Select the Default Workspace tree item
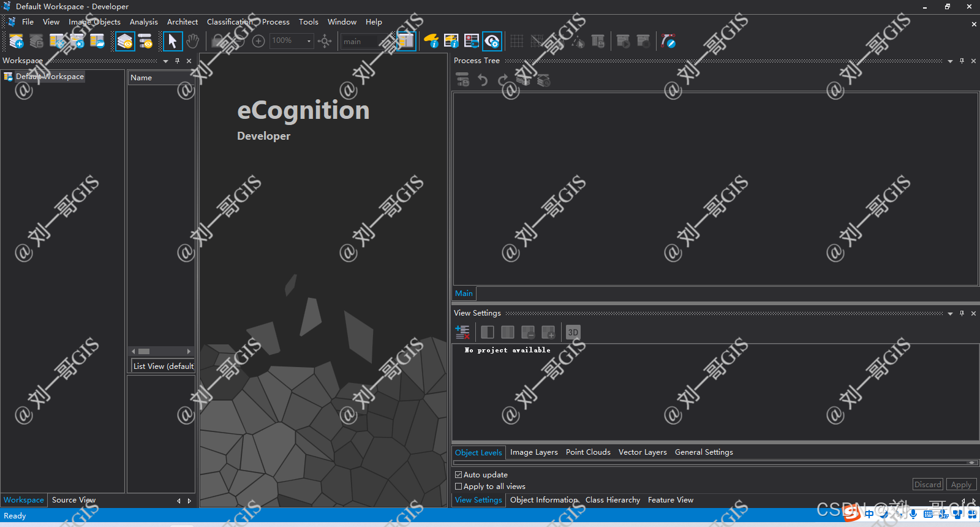 click(x=50, y=77)
